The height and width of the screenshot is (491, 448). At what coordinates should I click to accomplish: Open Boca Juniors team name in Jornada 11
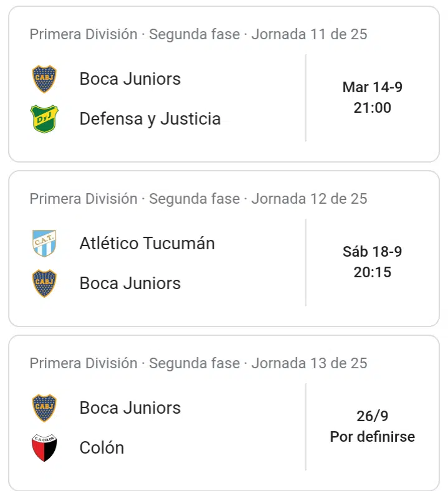pyautogui.click(x=130, y=79)
